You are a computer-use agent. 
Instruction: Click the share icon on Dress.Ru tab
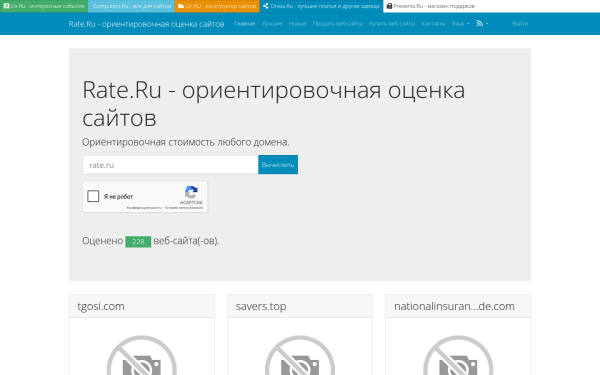266,6
